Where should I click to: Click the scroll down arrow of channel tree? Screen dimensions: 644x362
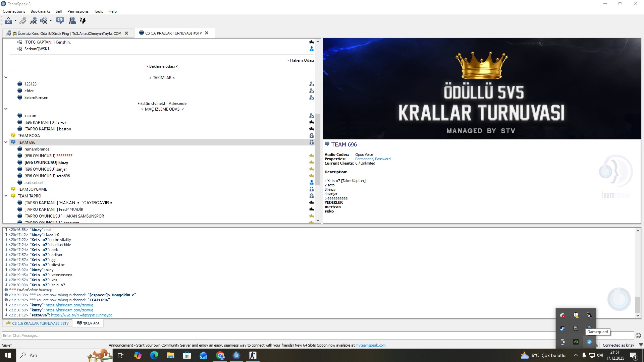pyautogui.click(x=318, y=221)
